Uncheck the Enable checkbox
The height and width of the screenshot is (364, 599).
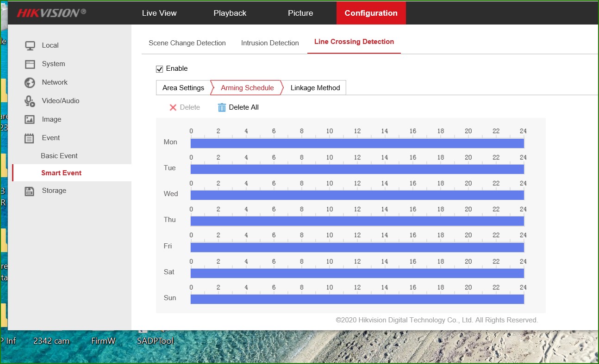tap(160, 69)
